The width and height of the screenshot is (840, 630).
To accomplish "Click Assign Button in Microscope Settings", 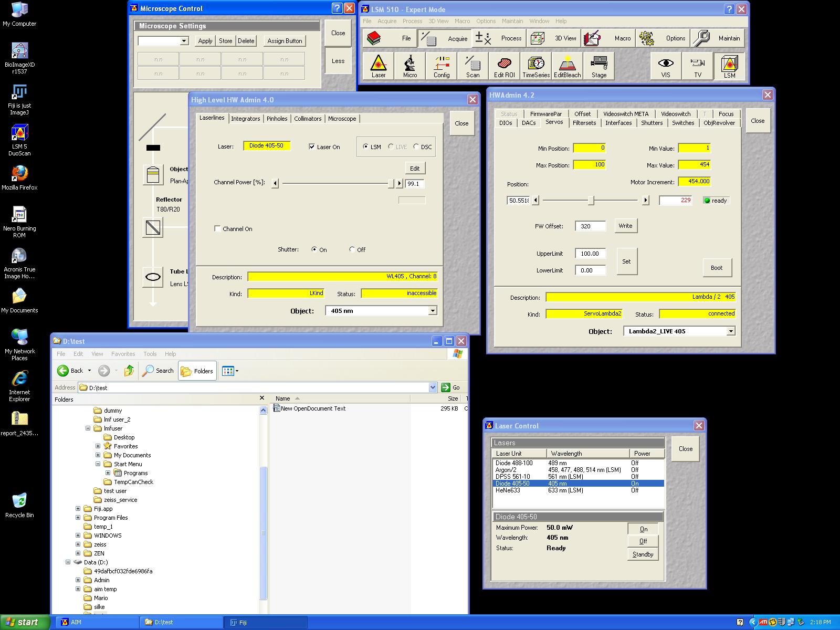I will 285,41.
